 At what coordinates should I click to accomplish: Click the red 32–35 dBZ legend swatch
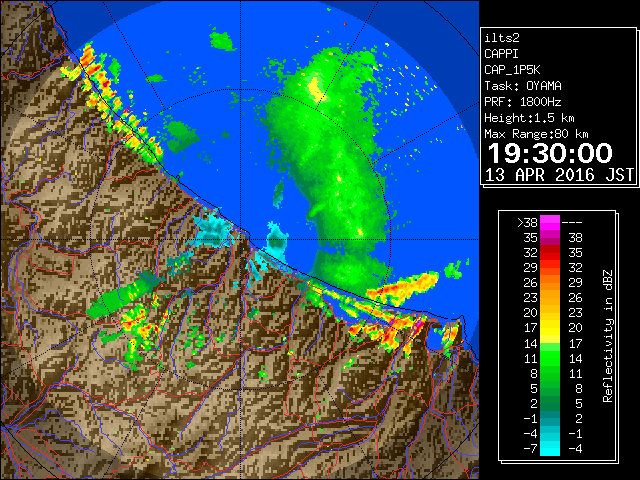click(550, 253)
